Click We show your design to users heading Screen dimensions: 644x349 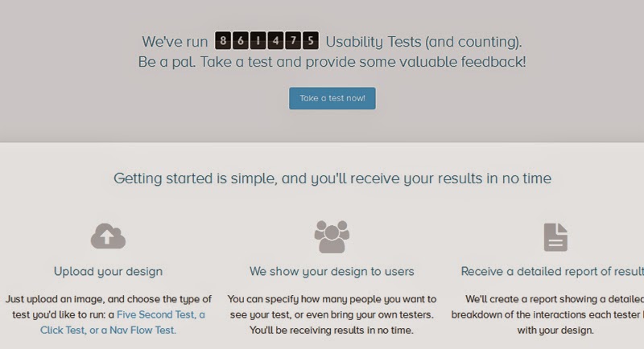coord(332,272)
